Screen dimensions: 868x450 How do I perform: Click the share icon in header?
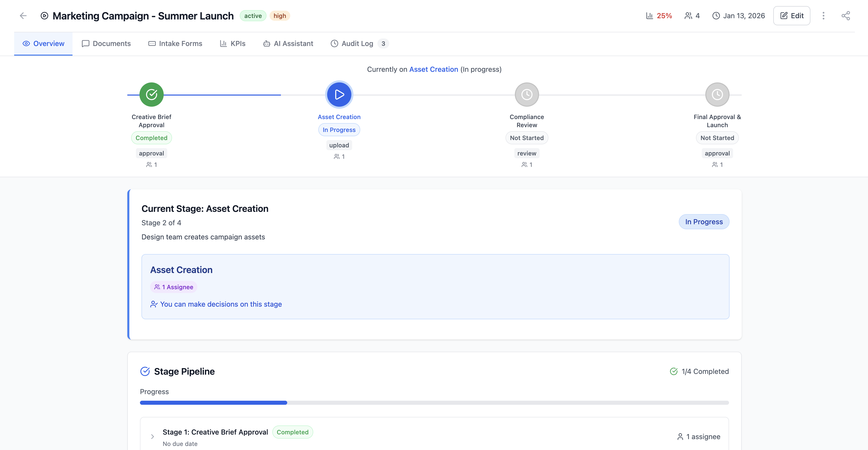click(x=846, y=15)
